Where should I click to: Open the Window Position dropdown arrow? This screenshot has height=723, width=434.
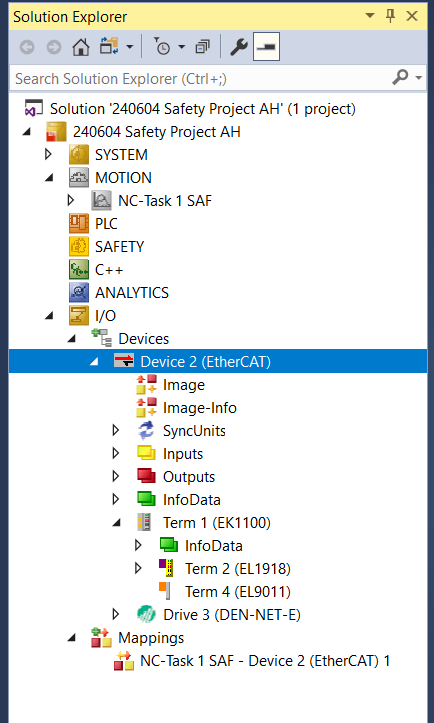(370, 17)
